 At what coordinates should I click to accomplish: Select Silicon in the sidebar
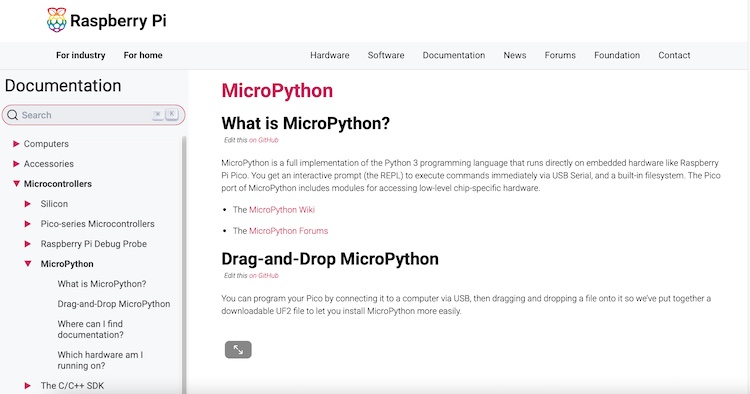(54, 204)
